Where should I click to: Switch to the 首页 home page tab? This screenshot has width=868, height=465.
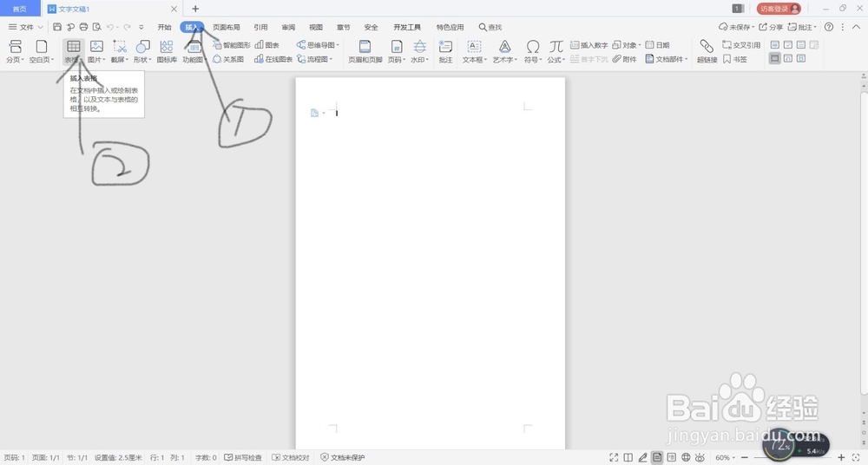pyautogui.click(x=20, y=9)
